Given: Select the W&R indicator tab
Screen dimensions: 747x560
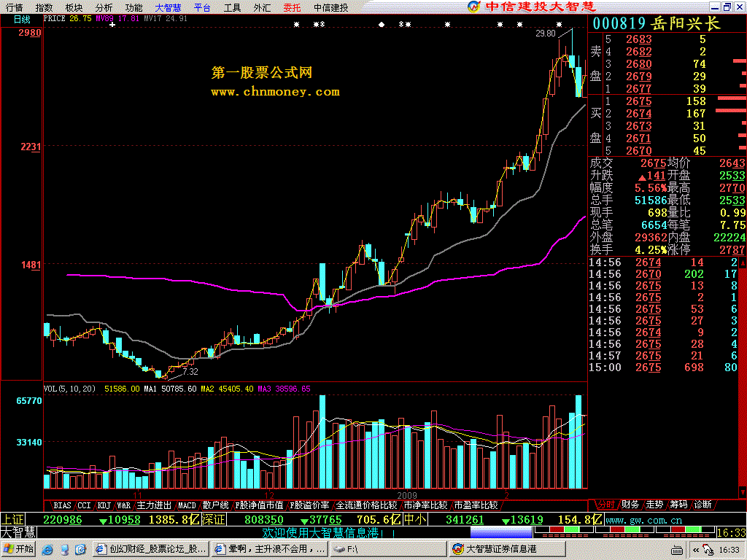Looking at the screenshot, I should click(x=124, y=505).
